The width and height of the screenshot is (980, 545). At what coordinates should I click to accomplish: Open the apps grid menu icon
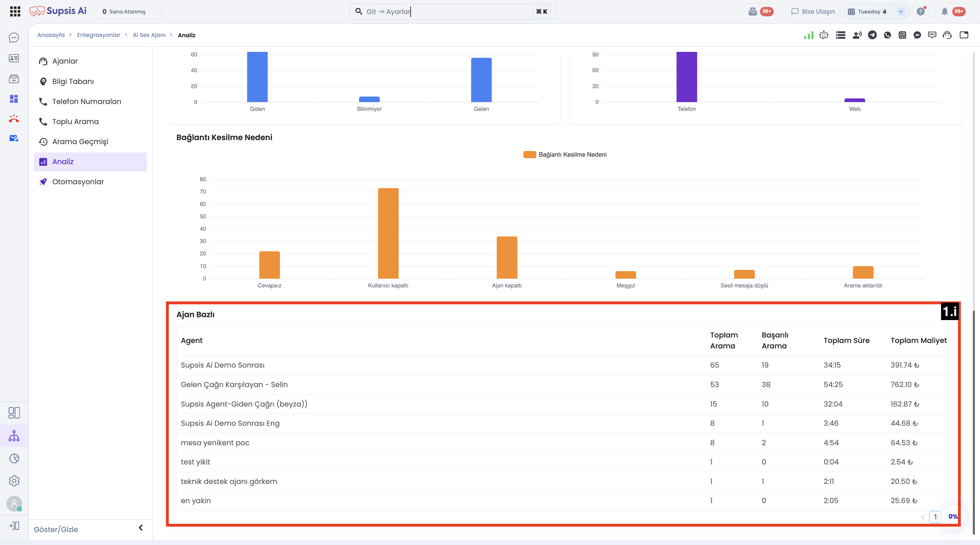pyautogui.click(x=15, y=11)
